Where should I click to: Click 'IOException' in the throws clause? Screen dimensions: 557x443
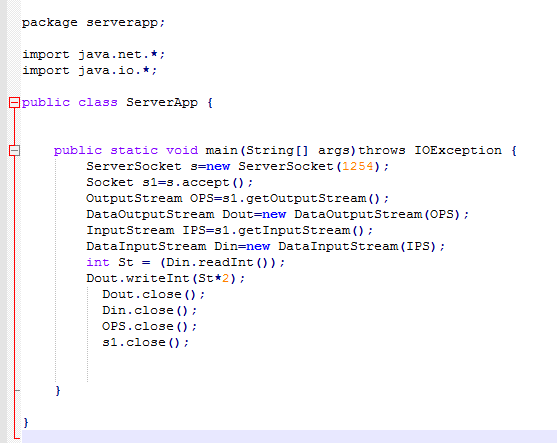[458, 150]
